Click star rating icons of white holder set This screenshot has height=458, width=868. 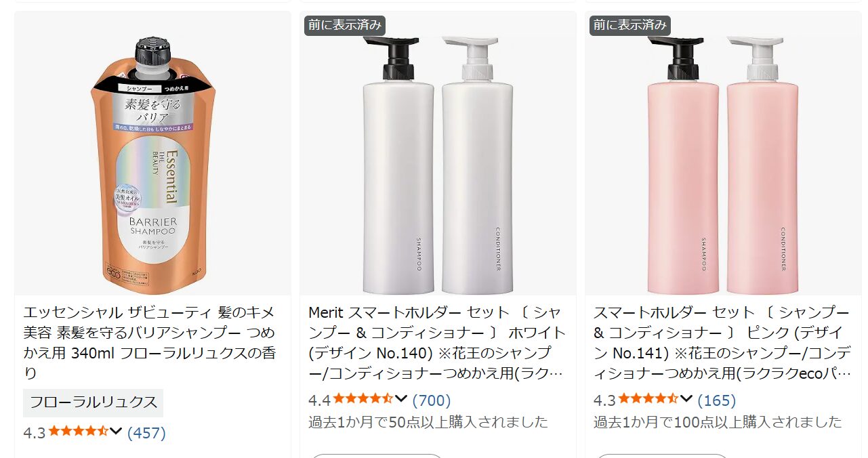(363, 399)
